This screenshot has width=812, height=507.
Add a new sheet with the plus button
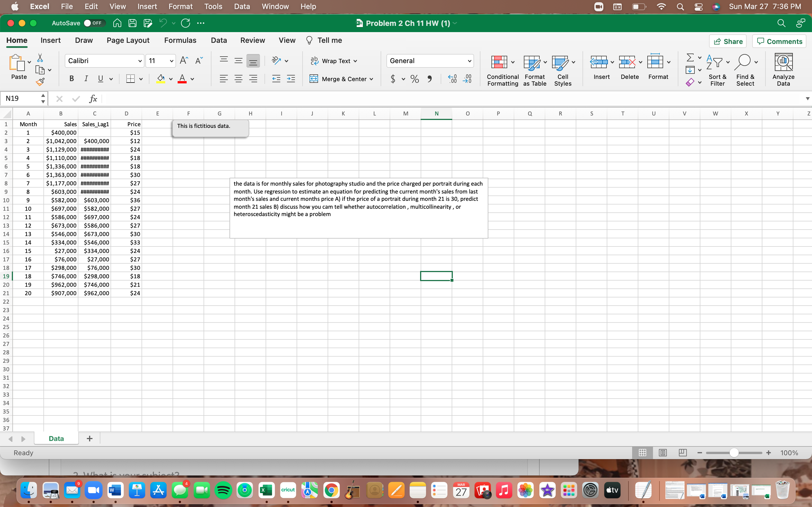coord(89,438)
